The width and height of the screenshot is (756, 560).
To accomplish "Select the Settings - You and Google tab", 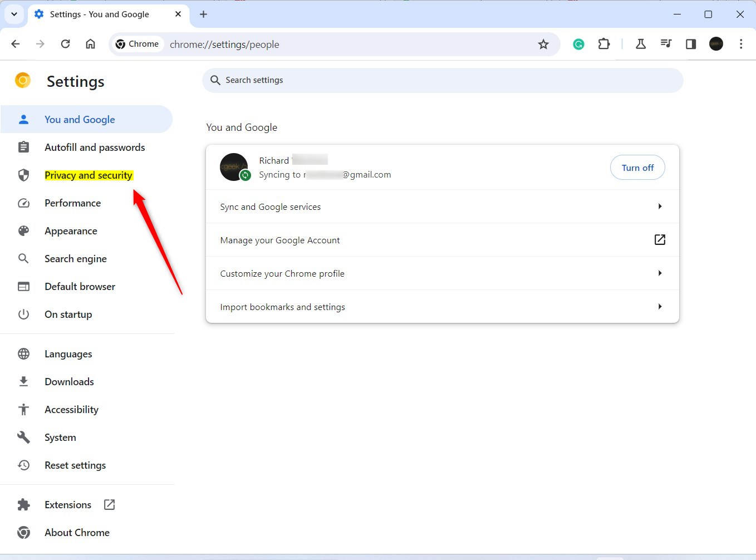I will coord(99,14).
